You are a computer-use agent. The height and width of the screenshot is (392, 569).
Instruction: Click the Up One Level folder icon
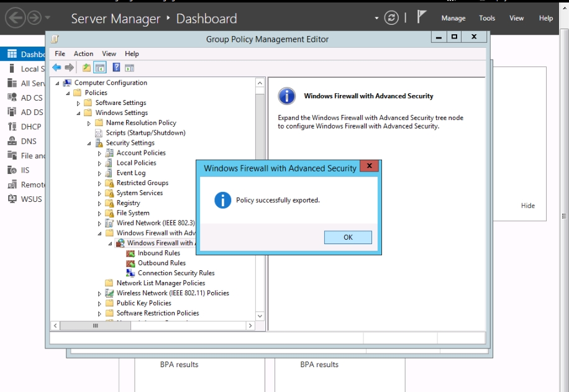pyautogui.click(x=86, y=68)
